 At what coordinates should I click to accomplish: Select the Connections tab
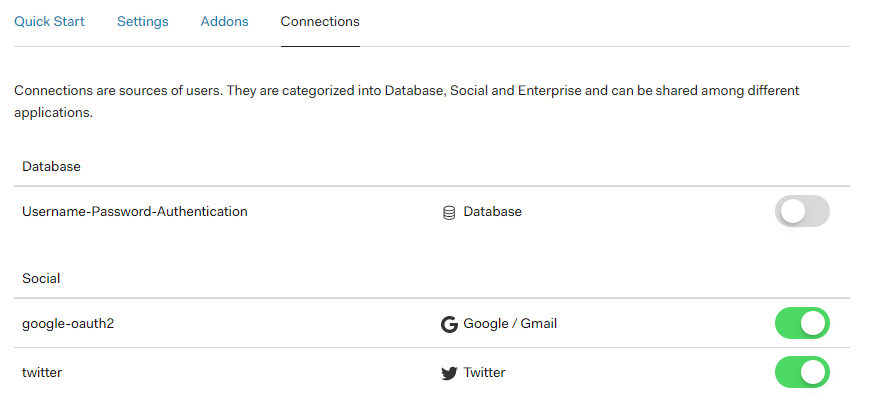click(320, 21)
